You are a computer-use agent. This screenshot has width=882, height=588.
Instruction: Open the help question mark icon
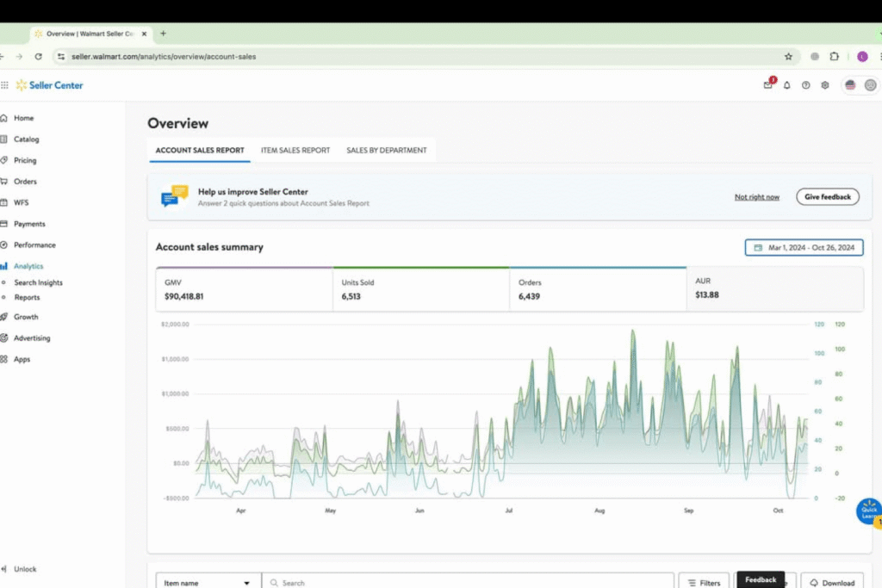tap(806, 85)
